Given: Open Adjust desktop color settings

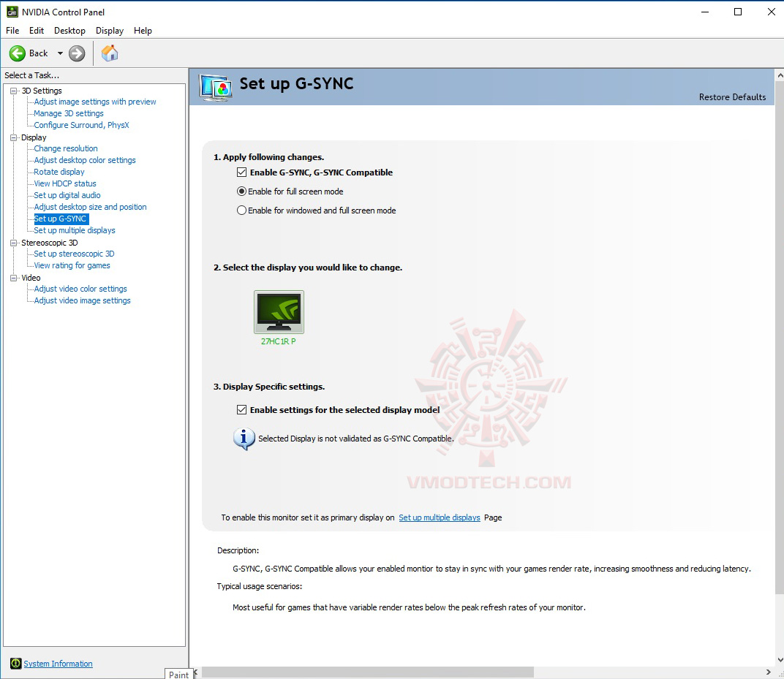Looking at the screenshot, I should pyautogui.click(x=85, y=160).
